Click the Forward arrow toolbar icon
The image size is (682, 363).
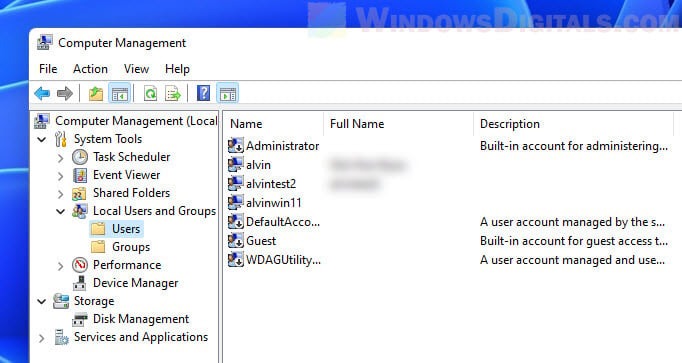coord(65,93)
